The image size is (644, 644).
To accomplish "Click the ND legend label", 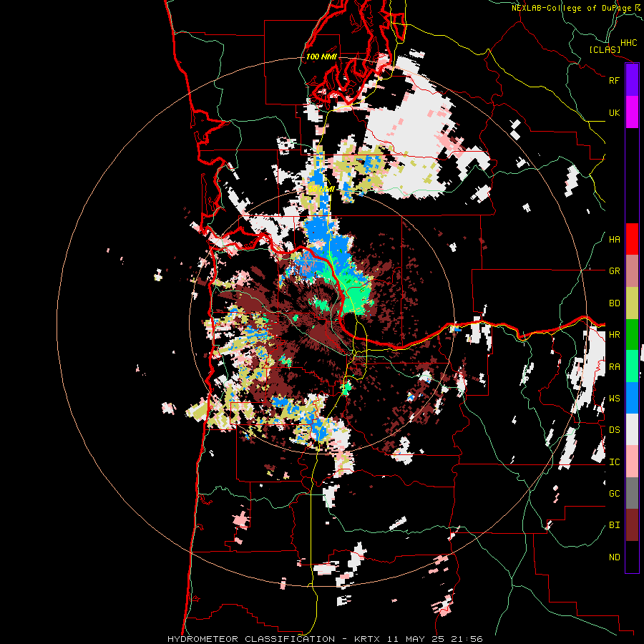I will click(x=614, y=557).
